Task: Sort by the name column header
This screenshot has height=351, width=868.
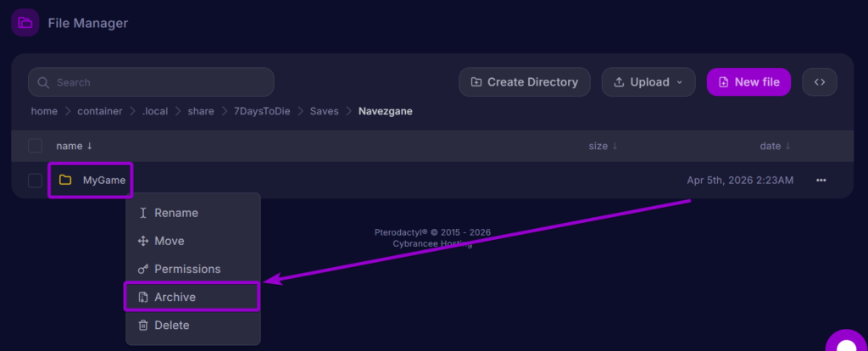Action: click(70, 146)
